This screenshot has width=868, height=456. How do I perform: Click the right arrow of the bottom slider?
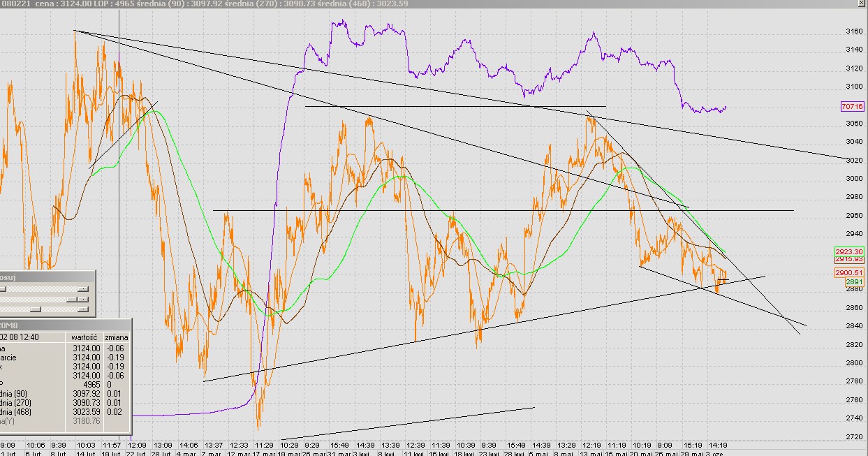83,309
